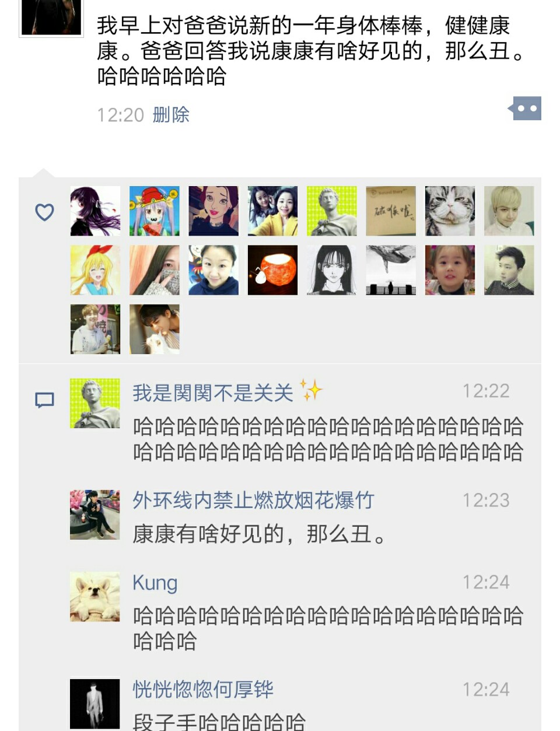Open the post author's avatar at top
Screen dimensions: 560x731
[51, 18]
